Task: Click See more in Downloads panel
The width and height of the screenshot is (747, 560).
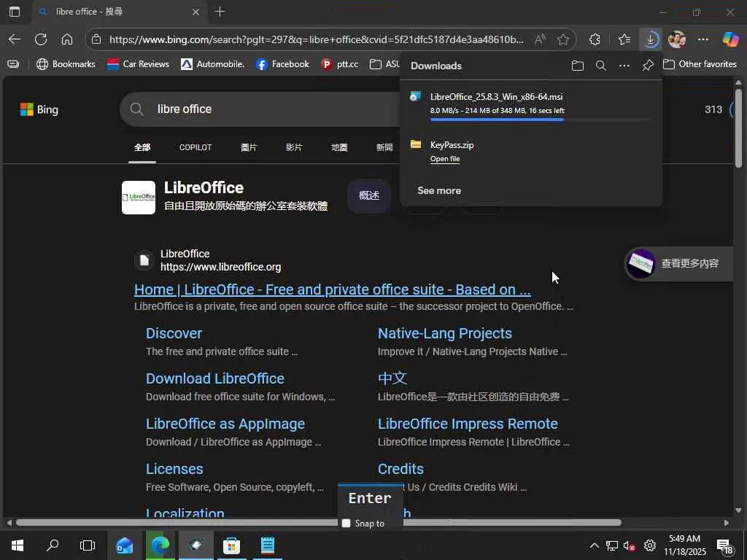Action: click(x=439, y=190)
